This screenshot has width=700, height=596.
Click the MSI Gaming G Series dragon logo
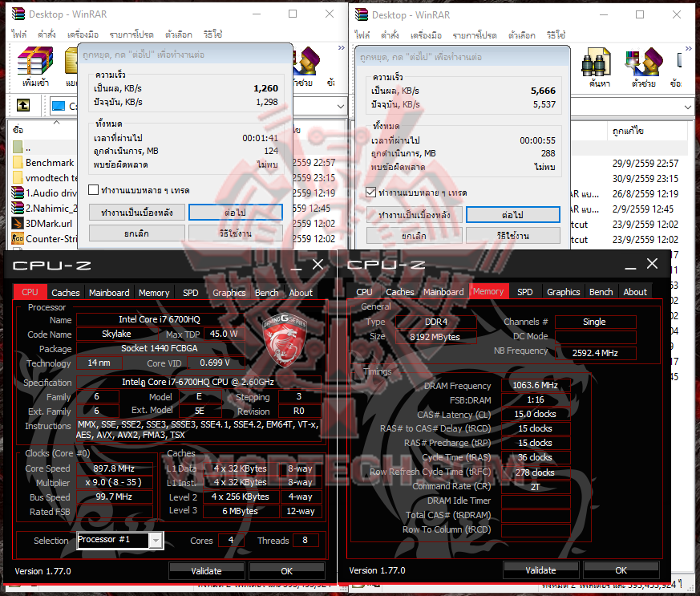tap(285, 339)
